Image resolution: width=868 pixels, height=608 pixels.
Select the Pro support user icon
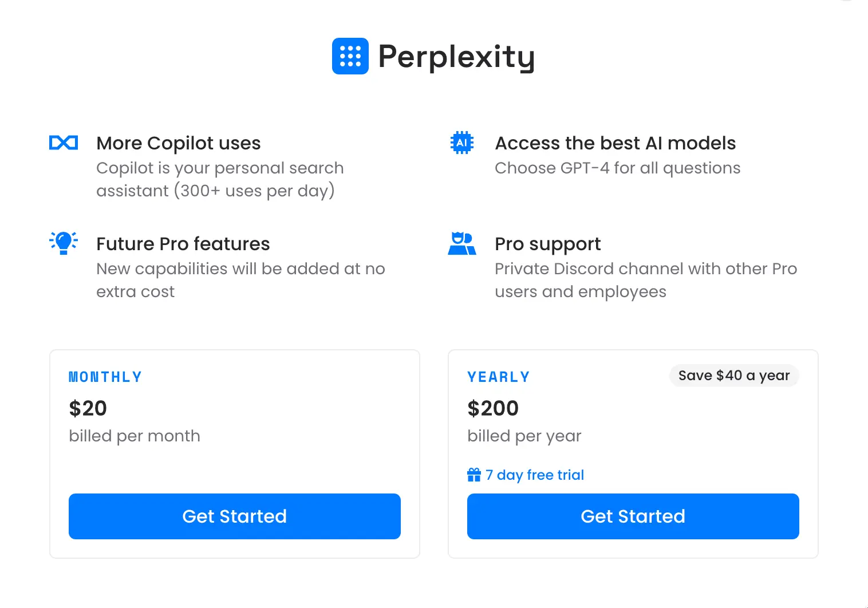click(462, 243)
